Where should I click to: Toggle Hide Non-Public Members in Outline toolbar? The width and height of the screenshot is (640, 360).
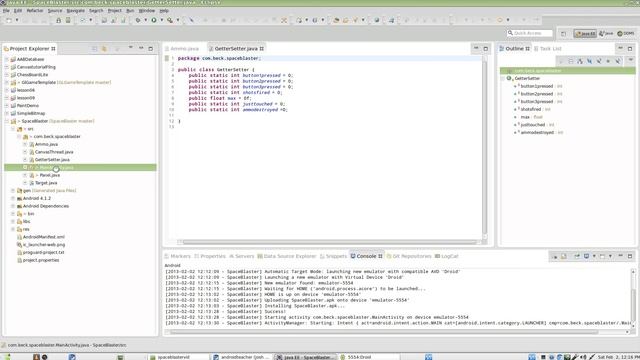(608, 61)
